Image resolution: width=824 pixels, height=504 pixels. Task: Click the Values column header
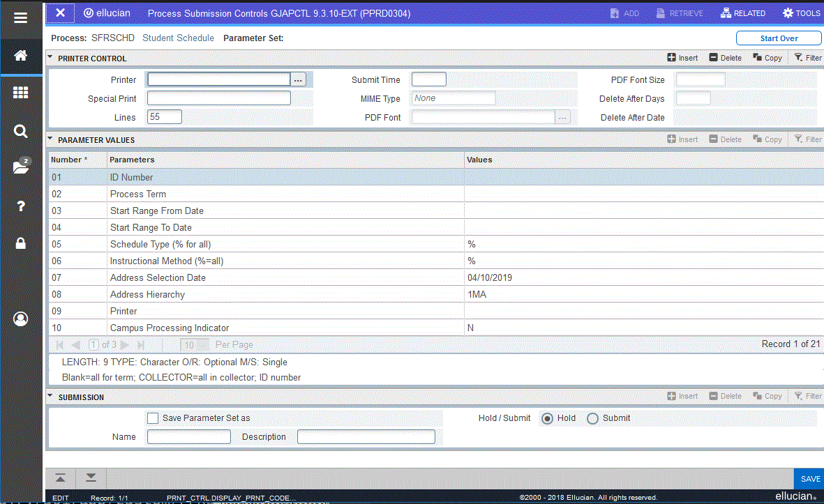point(644,160)
